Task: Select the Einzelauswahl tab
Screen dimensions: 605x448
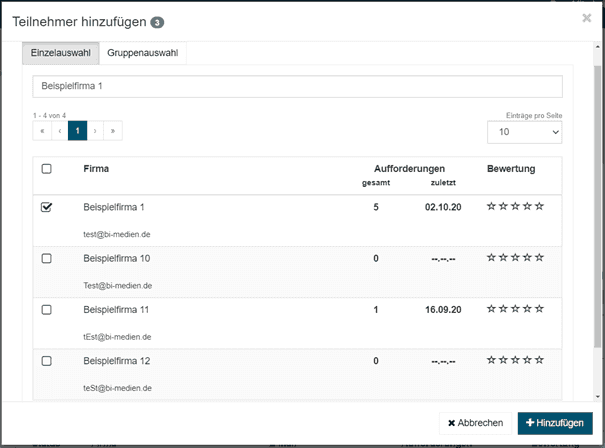Action: [x=61, y=53]
